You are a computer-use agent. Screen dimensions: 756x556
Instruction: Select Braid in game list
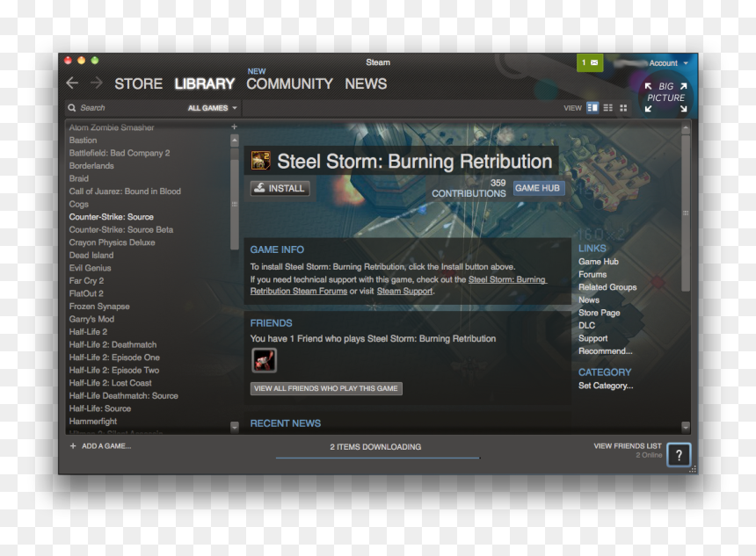coord(78,179)
